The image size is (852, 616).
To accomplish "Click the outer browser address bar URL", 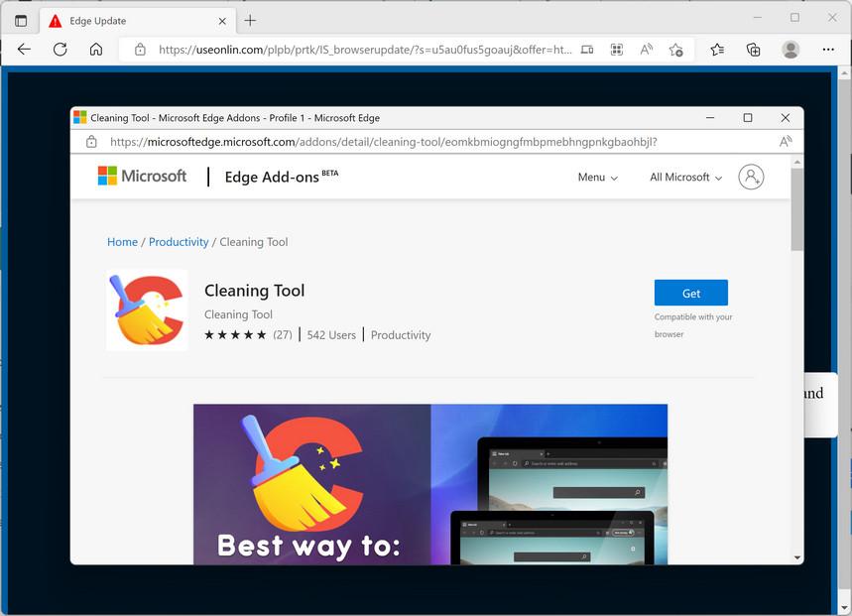I will [x=365, y=50].
